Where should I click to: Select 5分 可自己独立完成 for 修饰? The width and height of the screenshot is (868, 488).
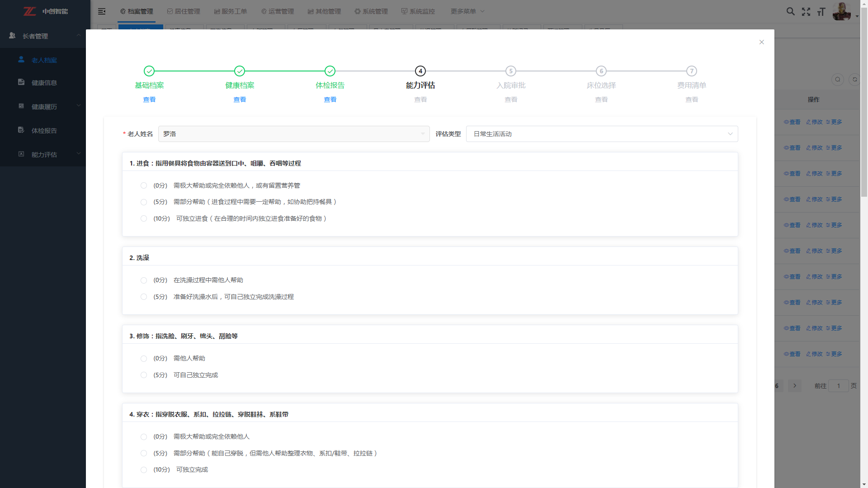(x=144, y=375)
